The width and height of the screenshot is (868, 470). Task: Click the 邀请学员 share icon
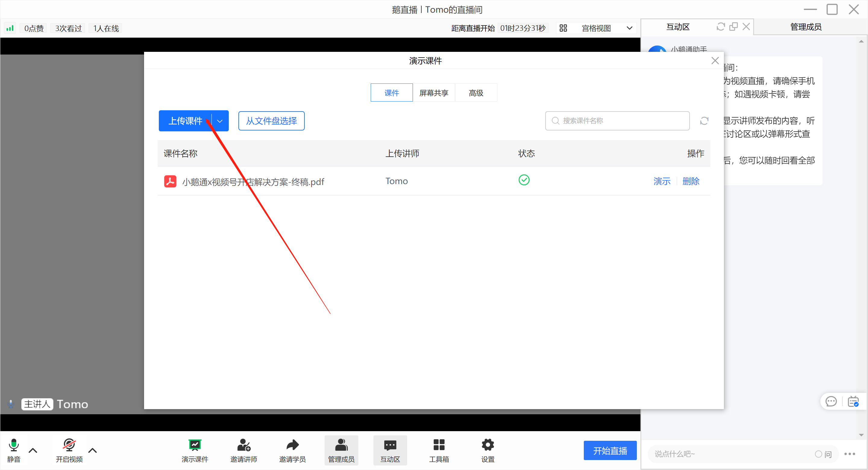[292, 445]
